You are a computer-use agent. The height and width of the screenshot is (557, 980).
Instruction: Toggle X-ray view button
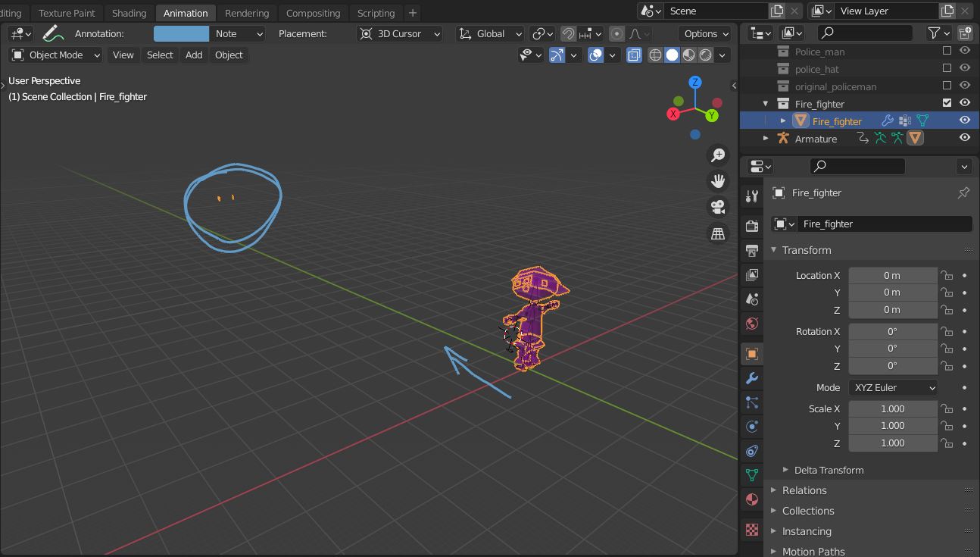(635, 55)
